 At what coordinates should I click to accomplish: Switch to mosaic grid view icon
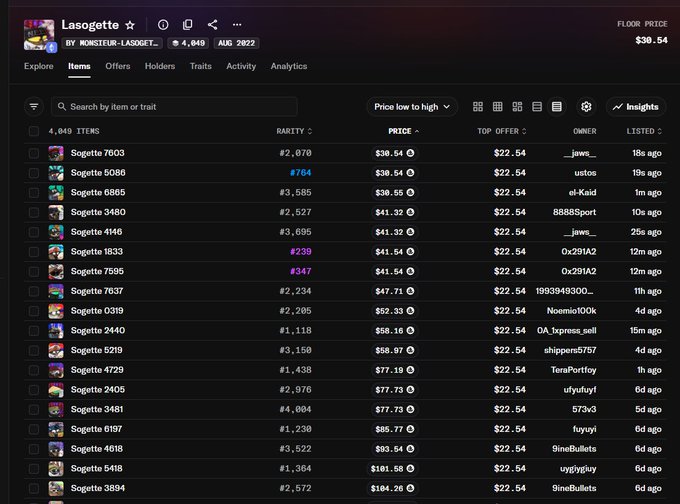click(x=517, y=107)
